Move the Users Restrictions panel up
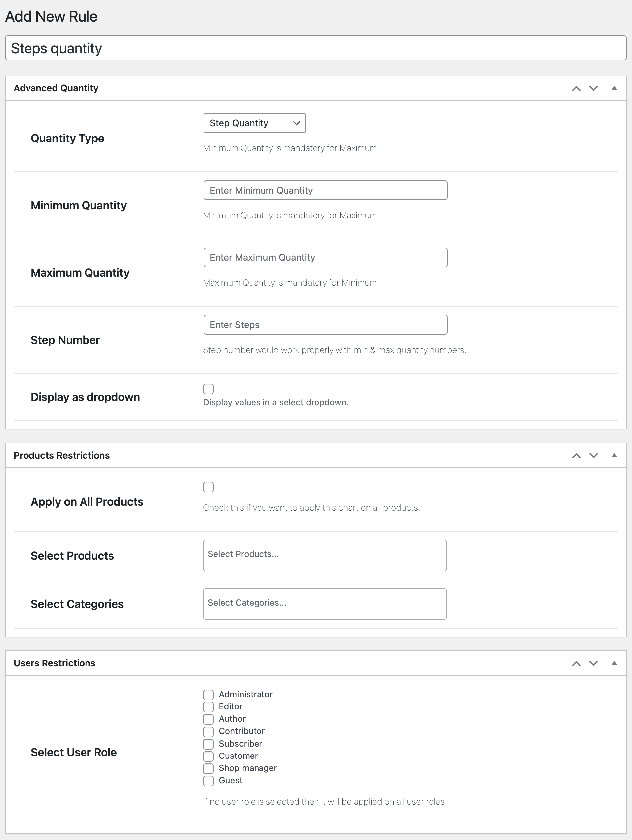 click(577, 663)
